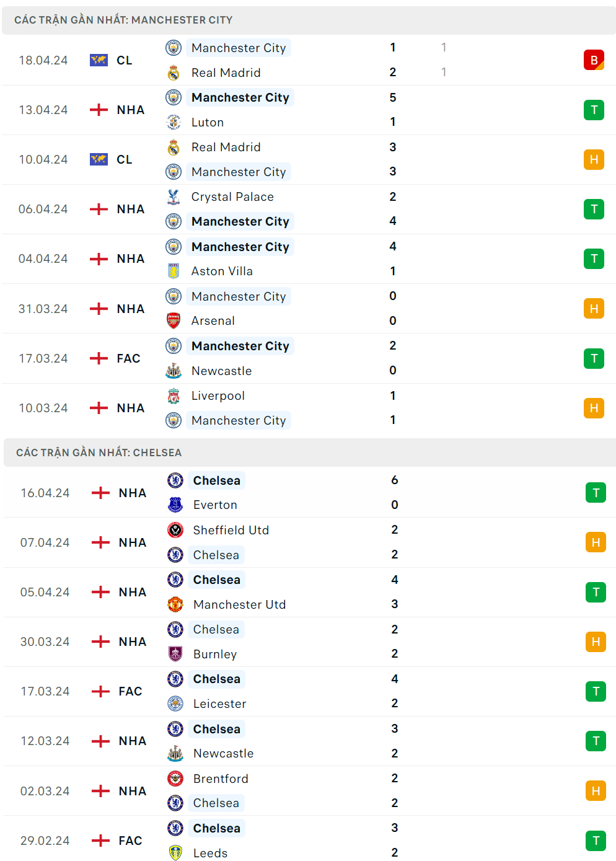
Task: Click the red B loss badge
Action: (x=594, y=60)
